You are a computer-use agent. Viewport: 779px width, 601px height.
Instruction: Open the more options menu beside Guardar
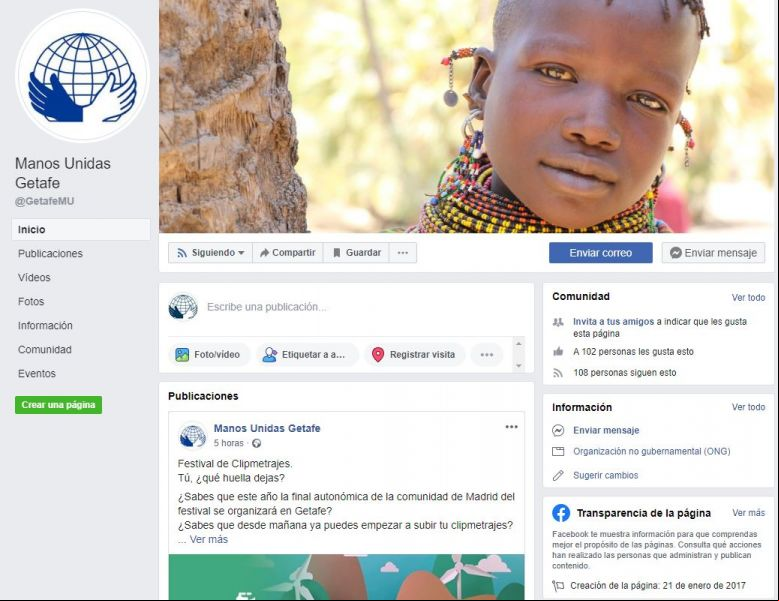(x=403, y=253)
